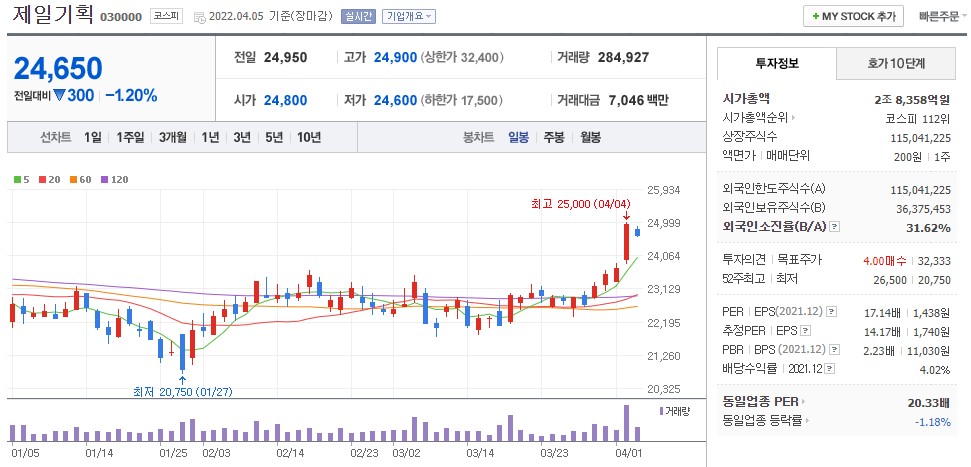
Task: Click the 전일 value 24,950
Action: 285,58
